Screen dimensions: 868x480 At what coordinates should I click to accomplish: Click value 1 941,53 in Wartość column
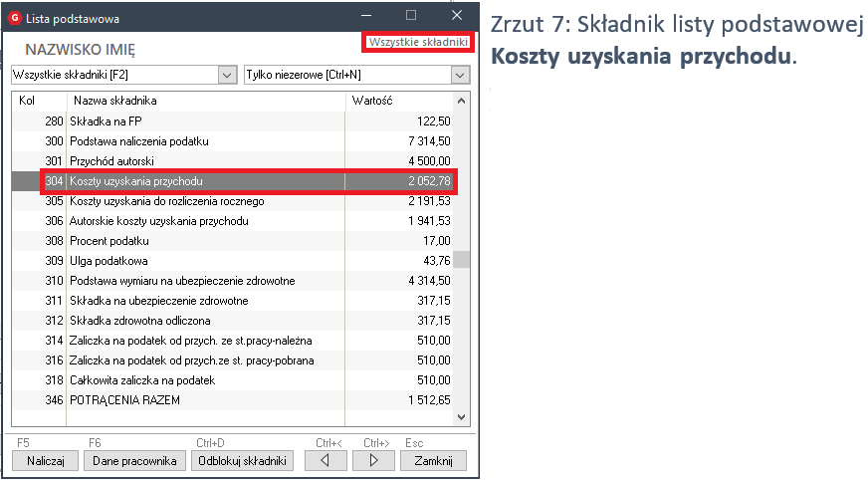click(430, 221)
